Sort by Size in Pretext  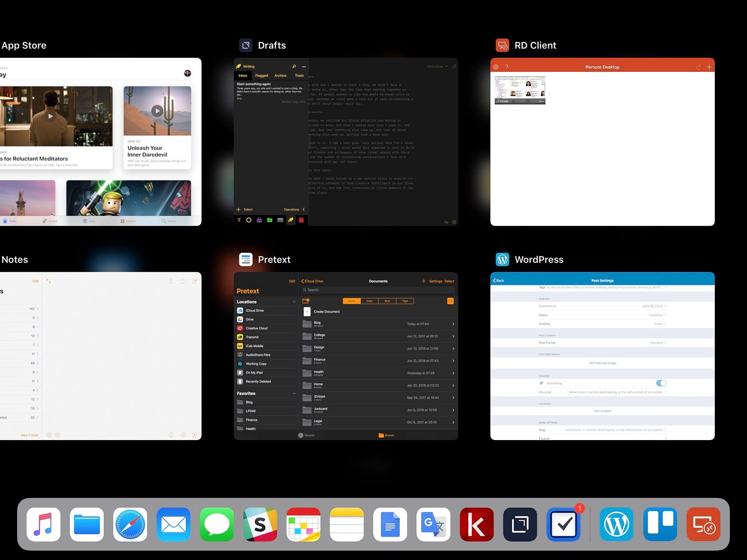coord(387,301)
